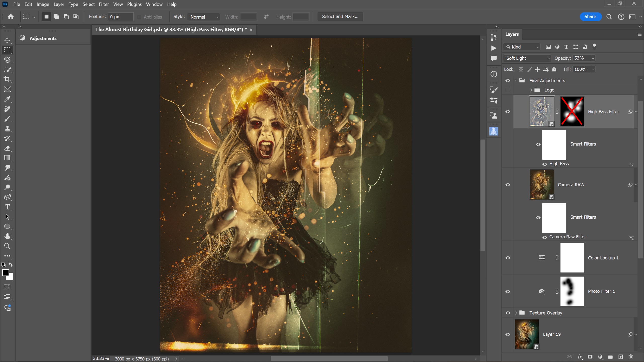
Task: Activate the Hand tool
Action: 7,236
